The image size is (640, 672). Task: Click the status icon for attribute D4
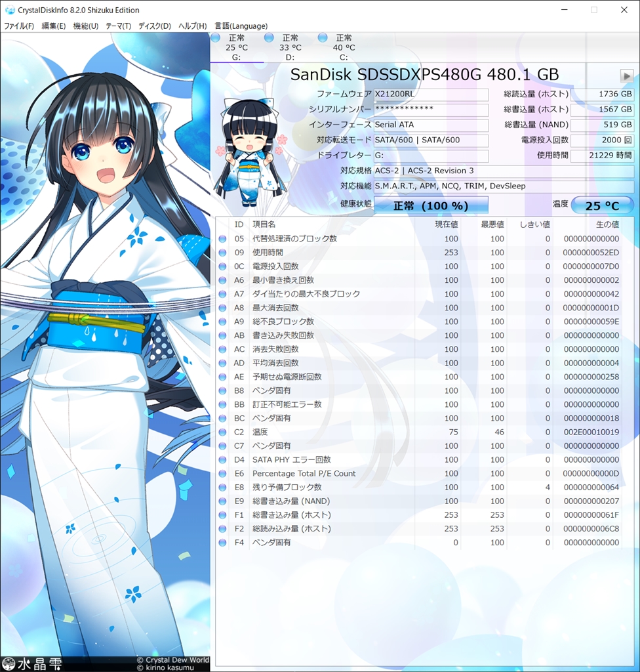222,460
